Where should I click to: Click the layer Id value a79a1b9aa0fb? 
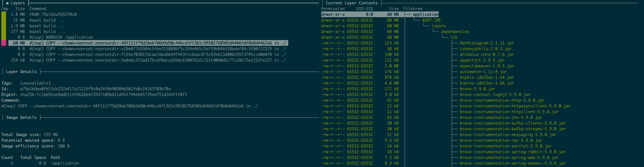[95, 89]
